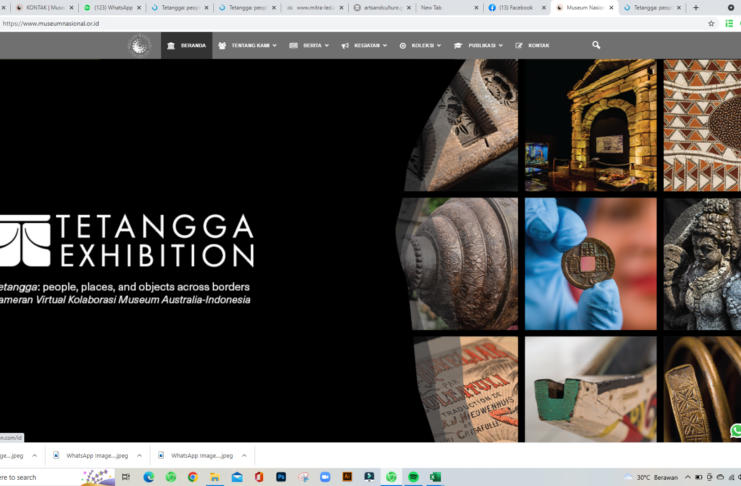The width and height of the screenshot is (741, 486).
Task: Click 'people, places, and objects across borders' text
Action: 146,287
